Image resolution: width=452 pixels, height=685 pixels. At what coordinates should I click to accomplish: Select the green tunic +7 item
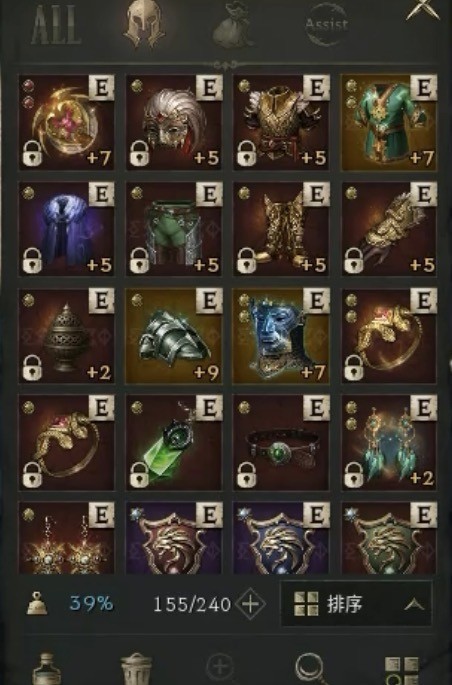pos(389,122)
